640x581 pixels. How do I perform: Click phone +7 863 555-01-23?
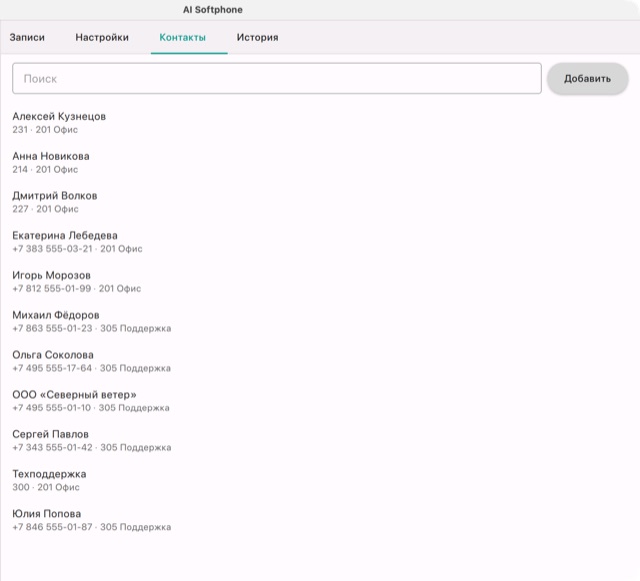point(52,328)
